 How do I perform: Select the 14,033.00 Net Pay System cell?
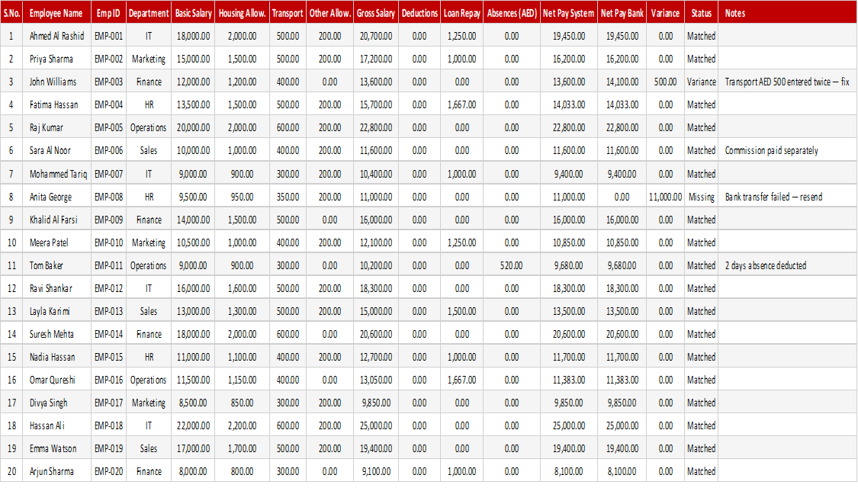pos(568,104)
